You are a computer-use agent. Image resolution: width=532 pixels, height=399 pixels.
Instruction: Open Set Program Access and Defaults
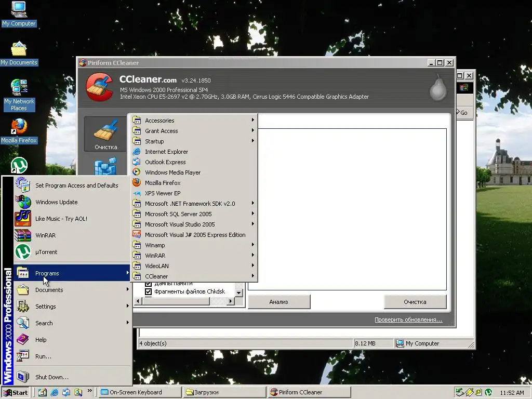click(72, 185)
